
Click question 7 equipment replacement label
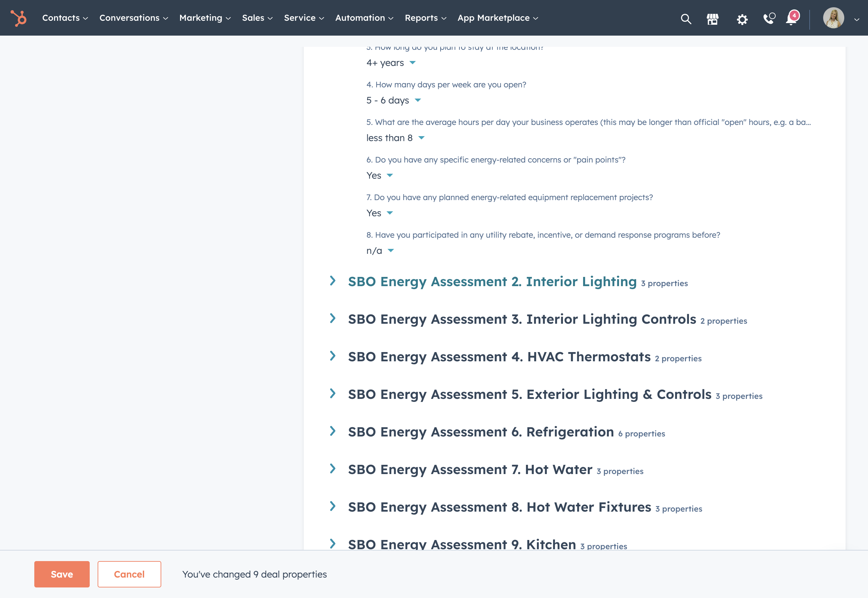(x=509, y=197)
